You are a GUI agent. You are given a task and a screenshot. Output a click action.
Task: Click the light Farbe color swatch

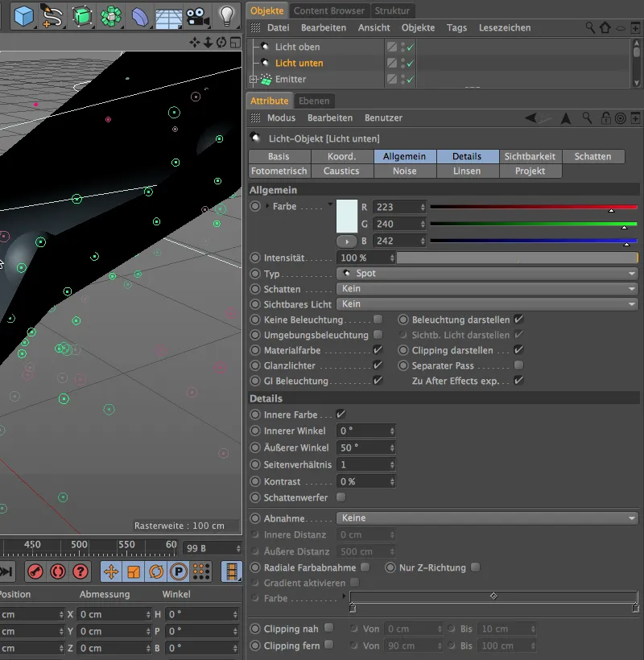(347, 216)
